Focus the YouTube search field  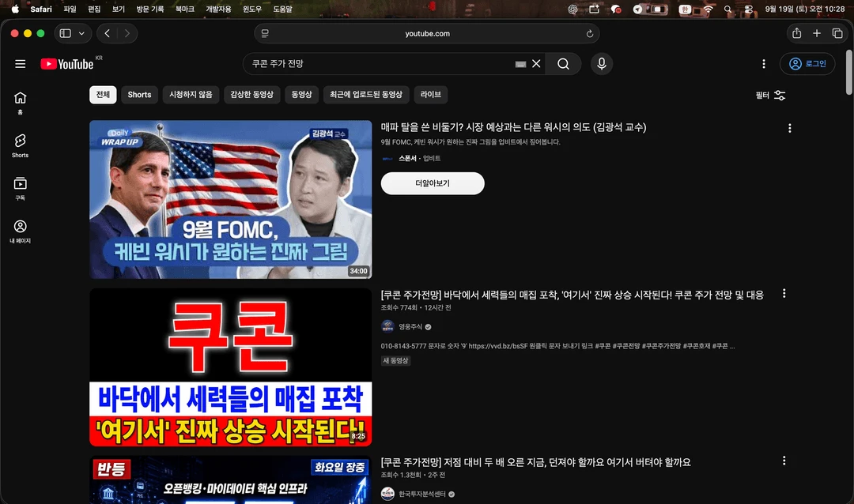381,64
